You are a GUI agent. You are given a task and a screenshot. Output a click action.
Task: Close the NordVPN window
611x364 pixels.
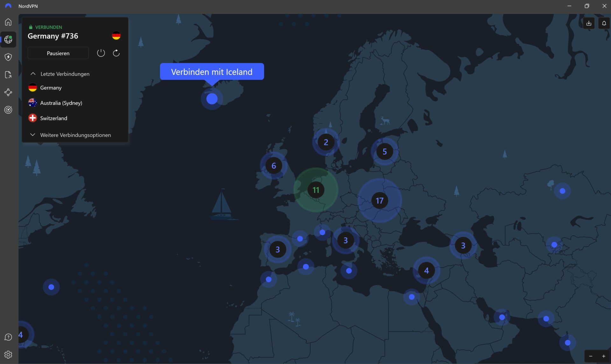coord(604,6)
